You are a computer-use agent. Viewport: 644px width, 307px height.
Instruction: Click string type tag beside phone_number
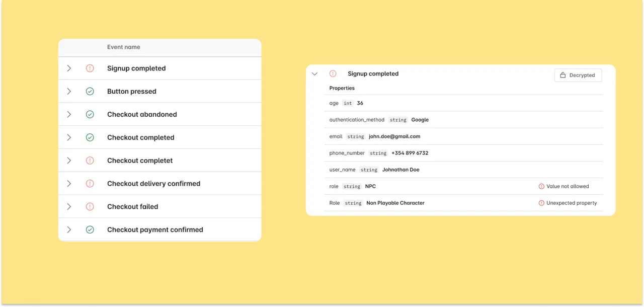pyautogui.click(x=378, y=153)
